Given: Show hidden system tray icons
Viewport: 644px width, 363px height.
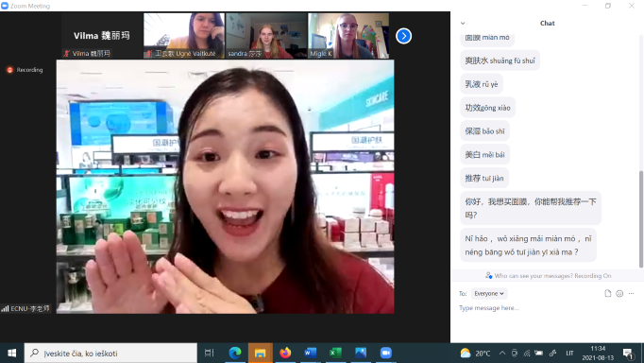Looking at the screenshot, I should (502, 353).
